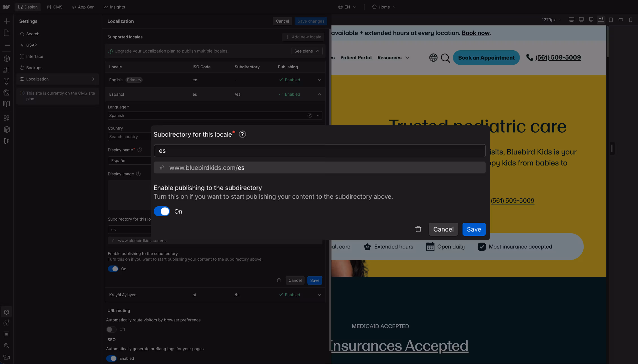
Task: Open the Assets panel
Action: click(6, 93)
